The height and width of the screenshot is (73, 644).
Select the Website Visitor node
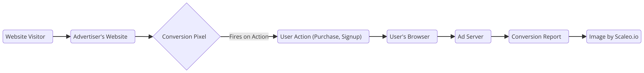(28, 37)
